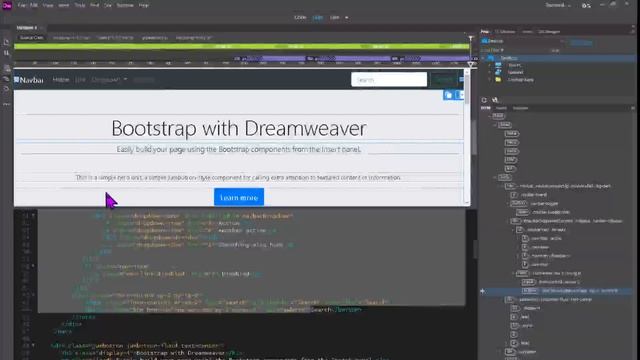This screenshot has height=360, width=640.
Task: Select the Source Code related-file tab
Action: coord(31,38)
